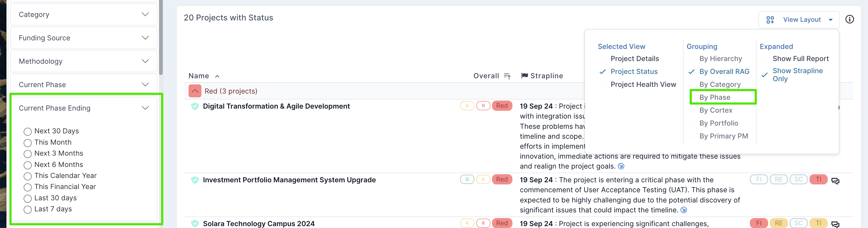Open Investment Portfolio Management System Upgrade project
This screenshot has height=228, width=868.
pos(289,180)
